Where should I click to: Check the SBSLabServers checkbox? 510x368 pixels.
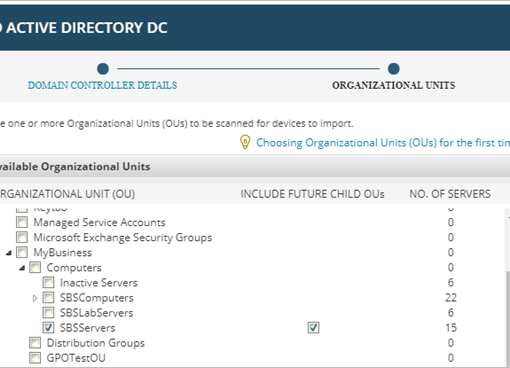point(48,313)
